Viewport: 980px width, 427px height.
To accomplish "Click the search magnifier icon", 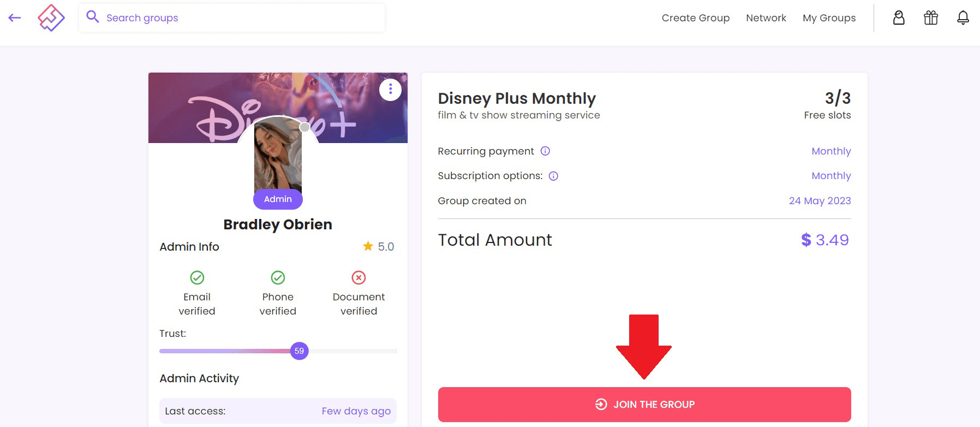I will point(93,17).
